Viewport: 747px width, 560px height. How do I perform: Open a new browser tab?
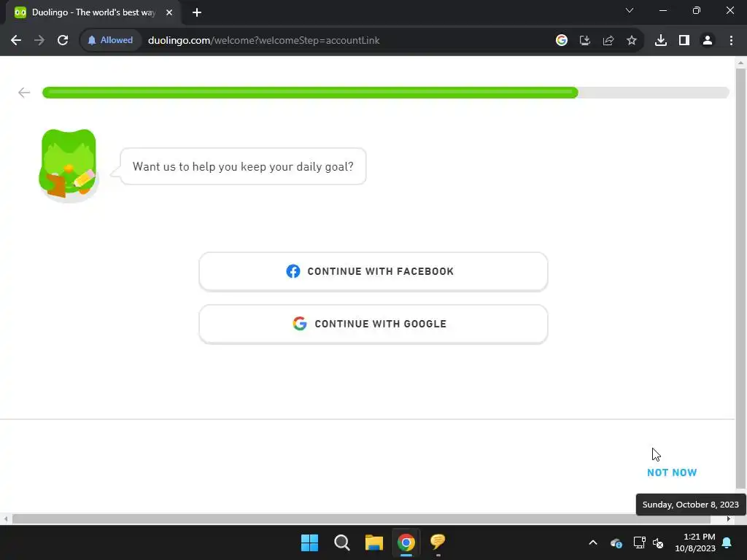click(197, 12)
